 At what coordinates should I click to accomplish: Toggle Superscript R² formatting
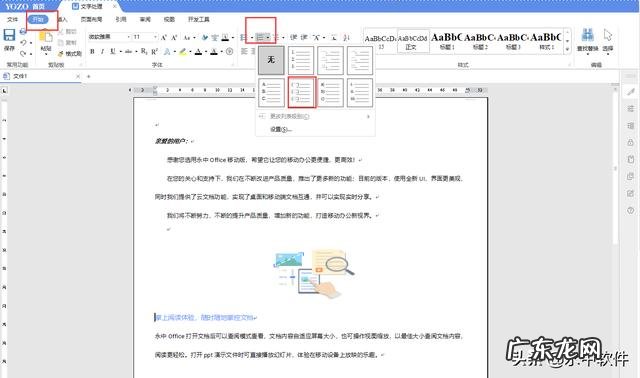point(154,51)
